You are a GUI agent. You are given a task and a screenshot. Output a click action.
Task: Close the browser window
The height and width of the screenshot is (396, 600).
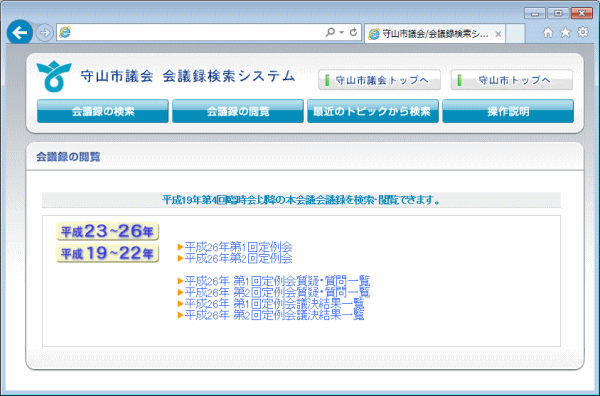pos(582,13)
